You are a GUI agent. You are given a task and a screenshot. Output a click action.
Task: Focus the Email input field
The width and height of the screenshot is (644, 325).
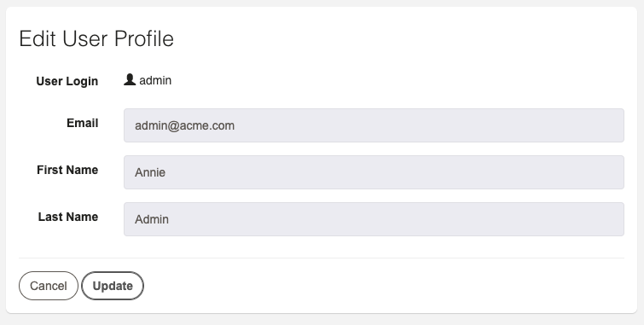click(374, 125)
